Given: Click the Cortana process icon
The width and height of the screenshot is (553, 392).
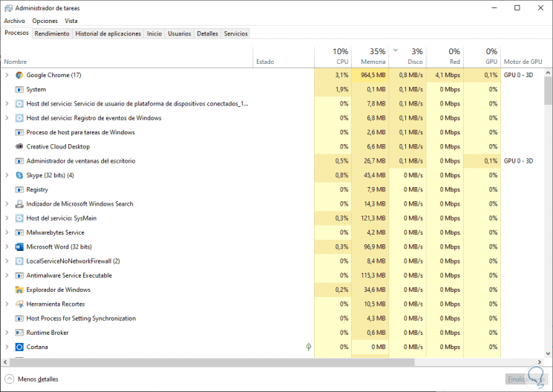Looking at the screenshot, I should [x=19, y=347].
